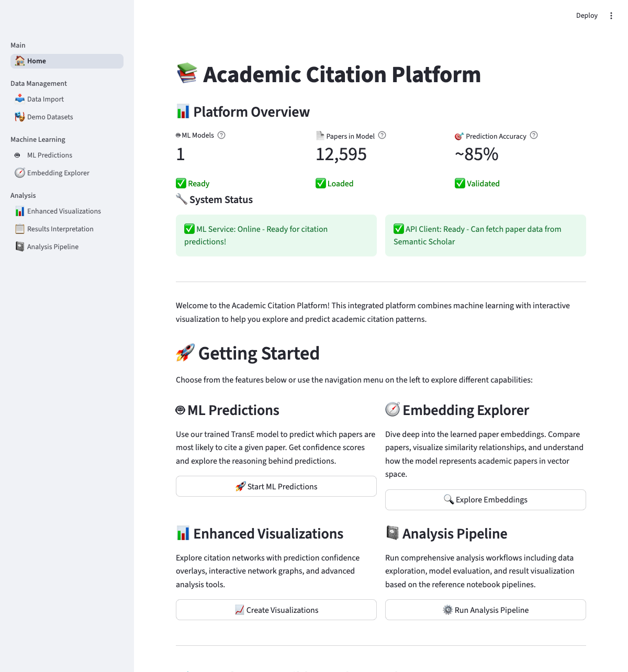Viewport: 628px width, 672px height.
Task: Open the three-dot main menu
Action: coord(611,16)
